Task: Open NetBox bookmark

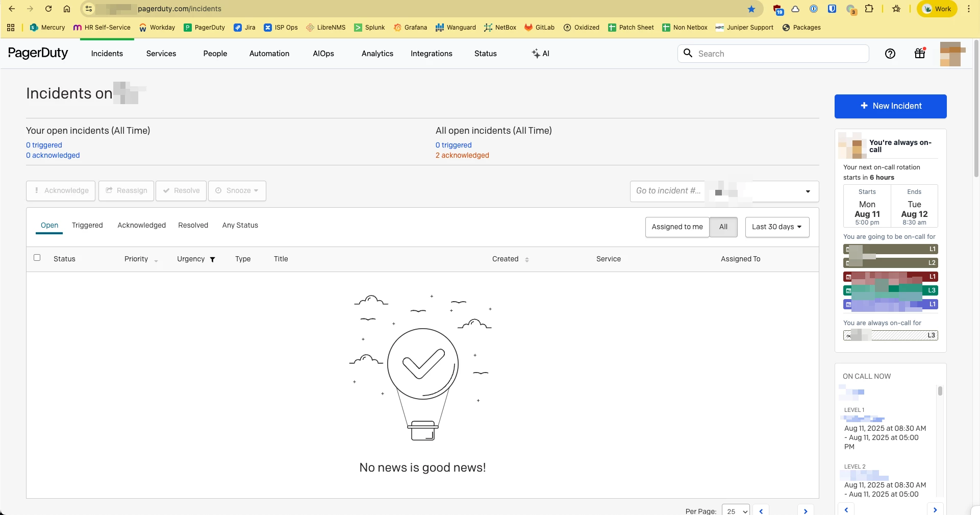Action: [x=500, y=28]
